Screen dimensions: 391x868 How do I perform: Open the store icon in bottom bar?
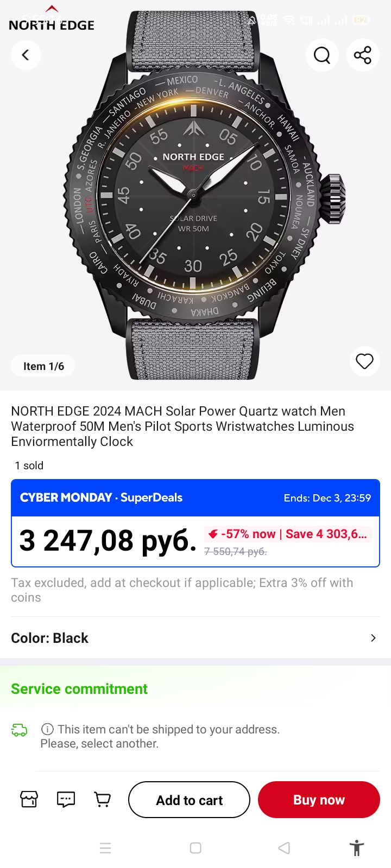(x=29, y=799)
